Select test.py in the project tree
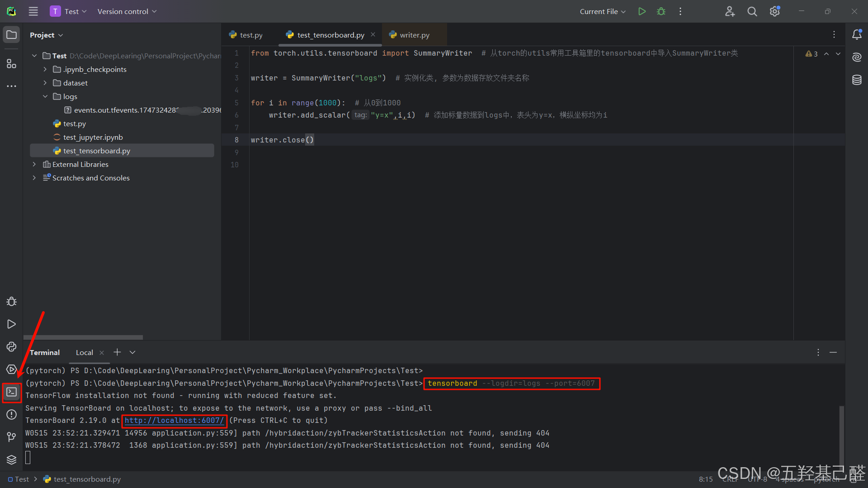 pyautogui.click(x=75, y=123)
